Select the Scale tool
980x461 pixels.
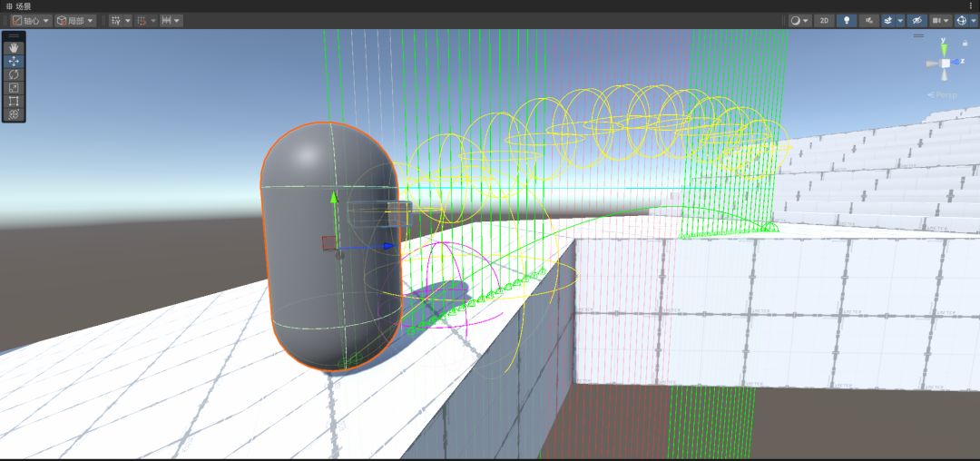[x=14, y=87]
